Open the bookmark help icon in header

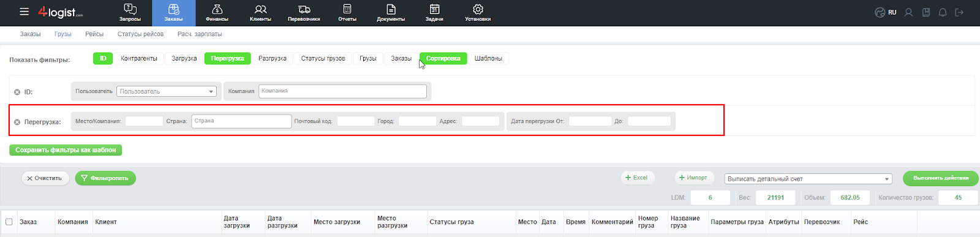(926, 12)
